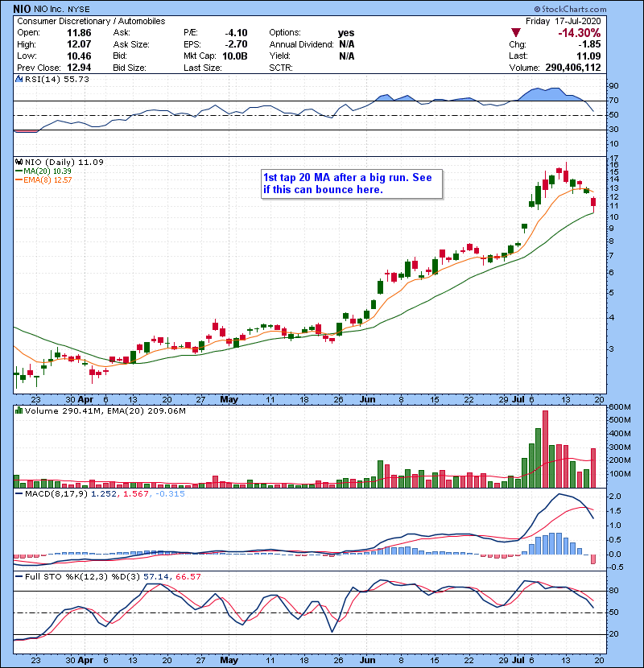
Task: Click 'Volume 290.41M, EMA(20) 209.06M' panel label
Action: click(105, 410)
